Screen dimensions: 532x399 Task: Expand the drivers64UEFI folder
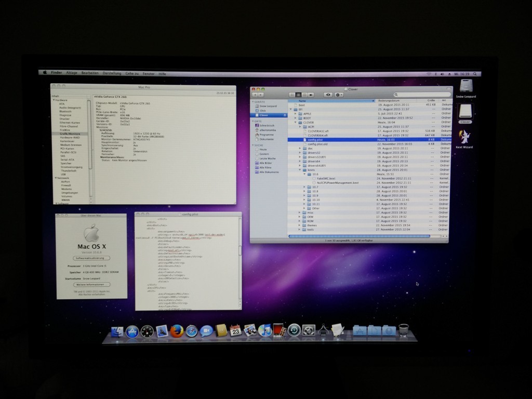click(x=300, y=166)
